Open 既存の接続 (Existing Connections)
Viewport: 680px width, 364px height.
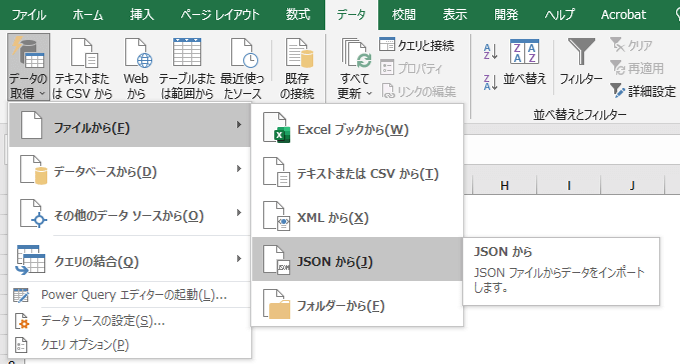click(297, 67)
